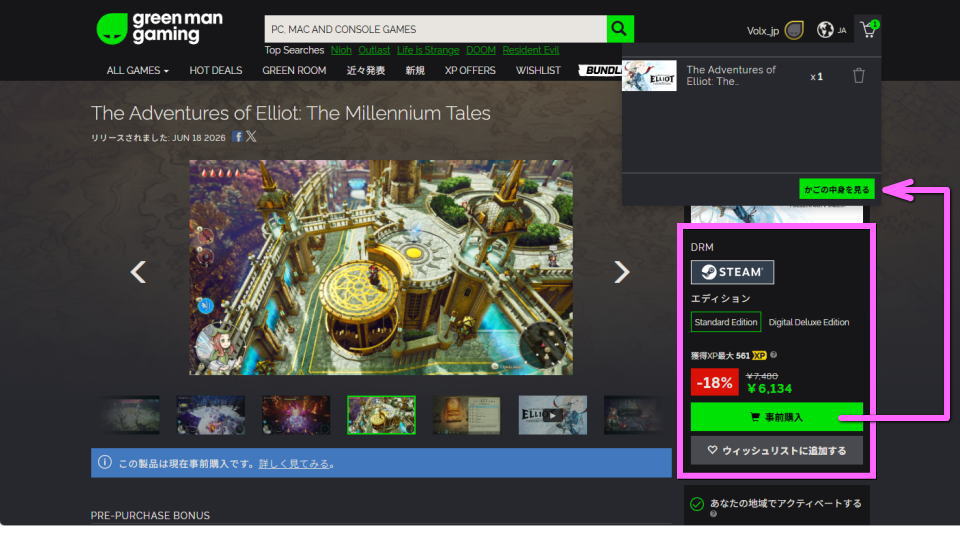Choose the Steam DRM option
This screenshot has height=540, width=960.
pos(732,272)
